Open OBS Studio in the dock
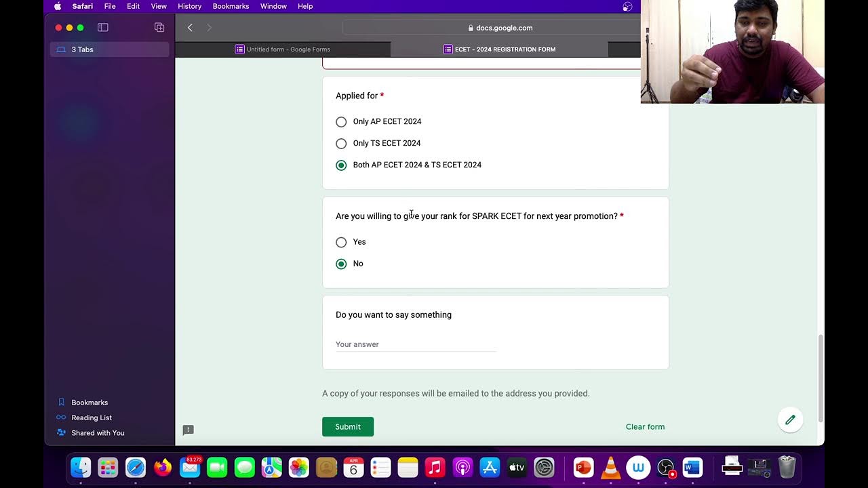The height and width of the screenshot is (488, 868). [665, 467]
